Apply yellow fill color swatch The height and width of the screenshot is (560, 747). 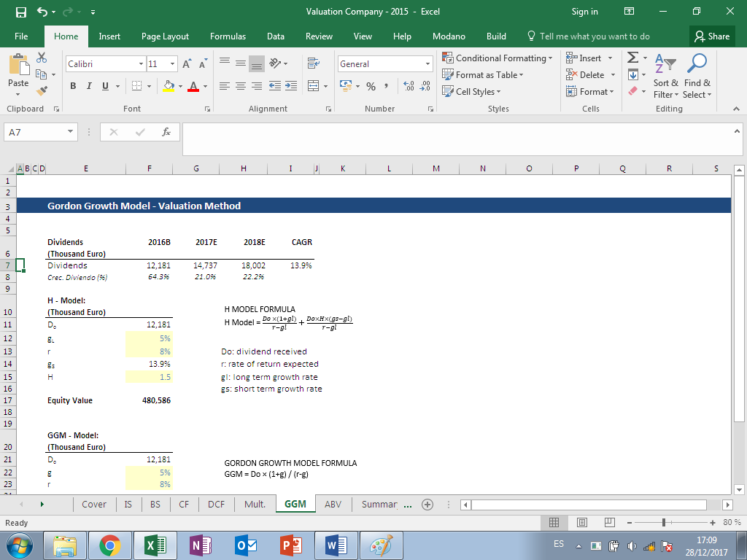point(169,86)
